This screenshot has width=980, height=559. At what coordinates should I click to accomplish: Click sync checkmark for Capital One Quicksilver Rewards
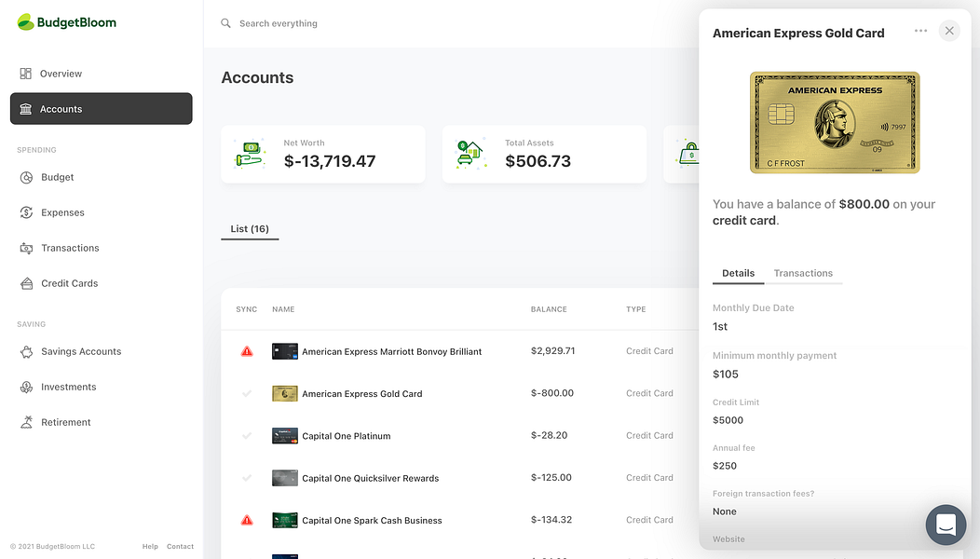click(247, 478)
